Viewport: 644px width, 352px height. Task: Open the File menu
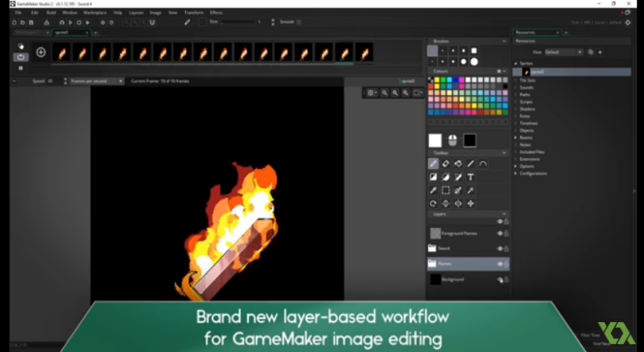tap(19, 13)
